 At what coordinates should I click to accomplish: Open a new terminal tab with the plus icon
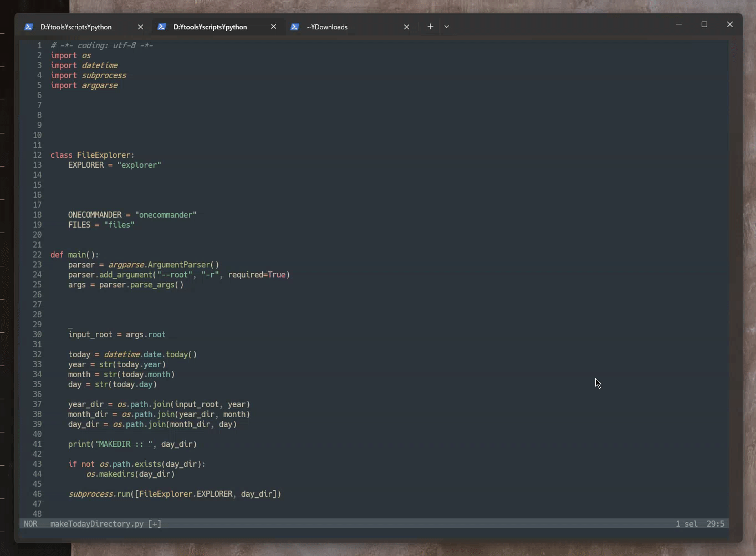coord(431,27)
